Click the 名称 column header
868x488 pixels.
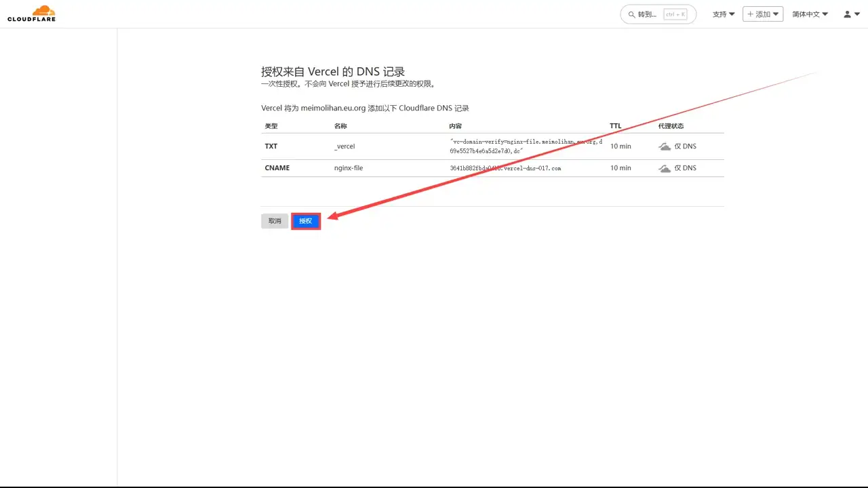tap(340, 126)
